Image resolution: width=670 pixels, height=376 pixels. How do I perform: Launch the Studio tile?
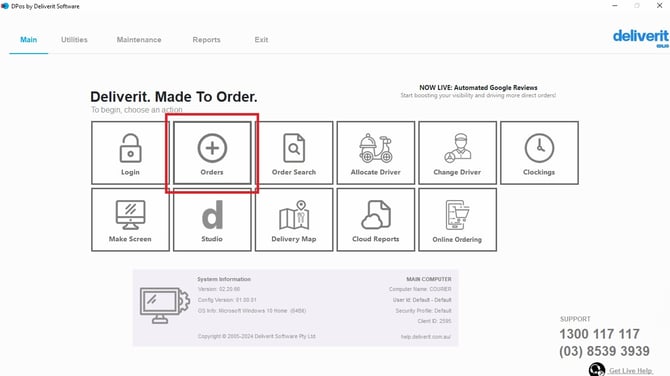tap(212, 220)
